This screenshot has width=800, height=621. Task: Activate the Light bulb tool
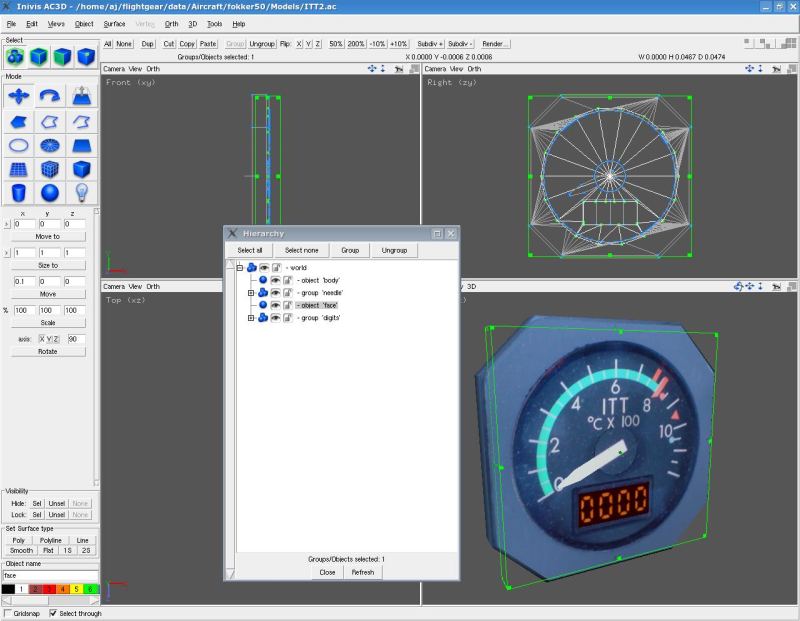click(x=82, y=193)
